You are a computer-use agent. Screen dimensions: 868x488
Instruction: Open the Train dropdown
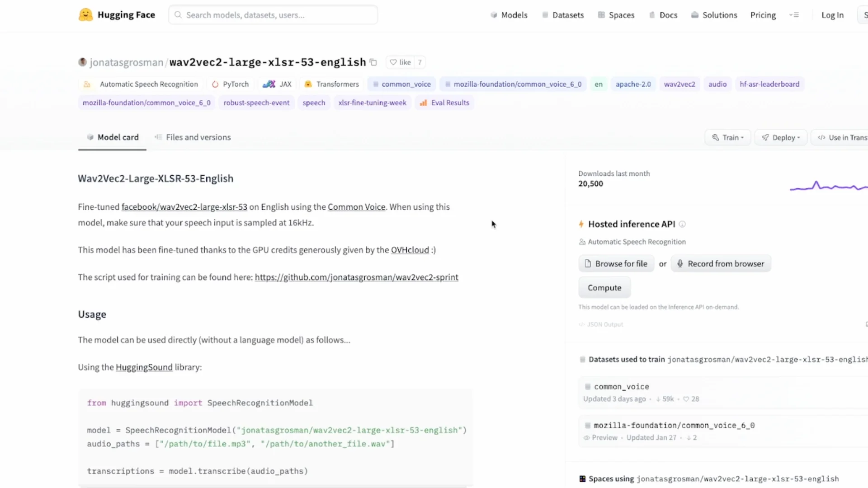coord(727,137)
